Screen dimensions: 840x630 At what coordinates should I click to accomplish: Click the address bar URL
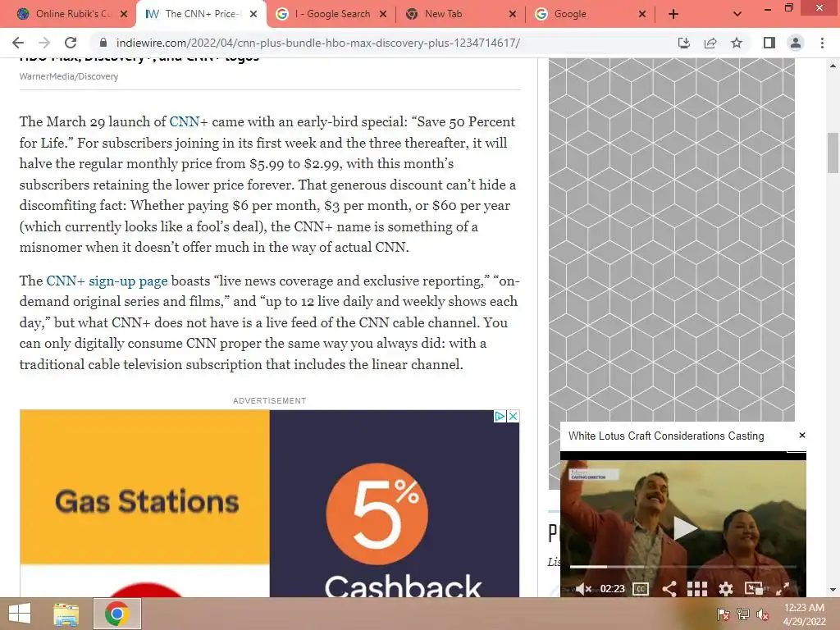pos(317,43)
